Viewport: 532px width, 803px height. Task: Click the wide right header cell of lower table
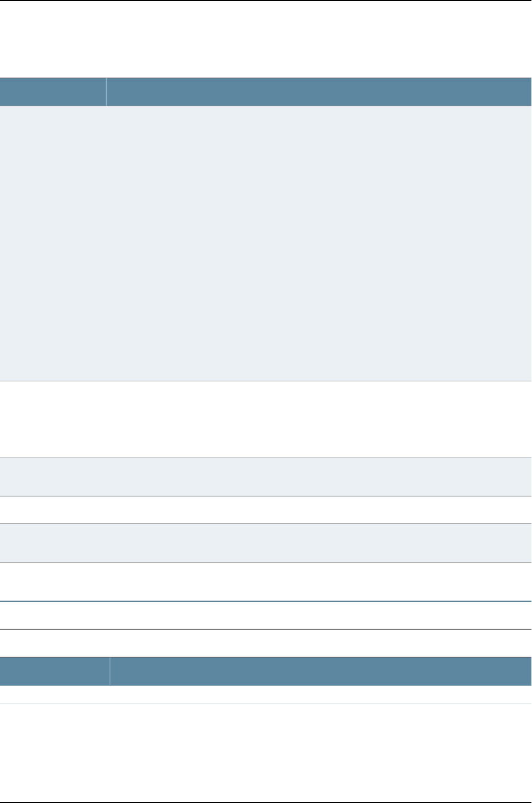pos(321,671)
